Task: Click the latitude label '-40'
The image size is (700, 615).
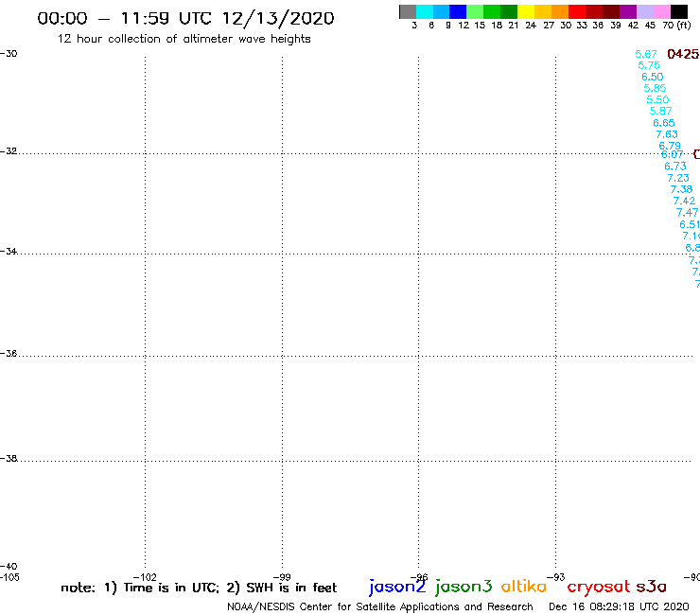Action: (x=9, y=567)
